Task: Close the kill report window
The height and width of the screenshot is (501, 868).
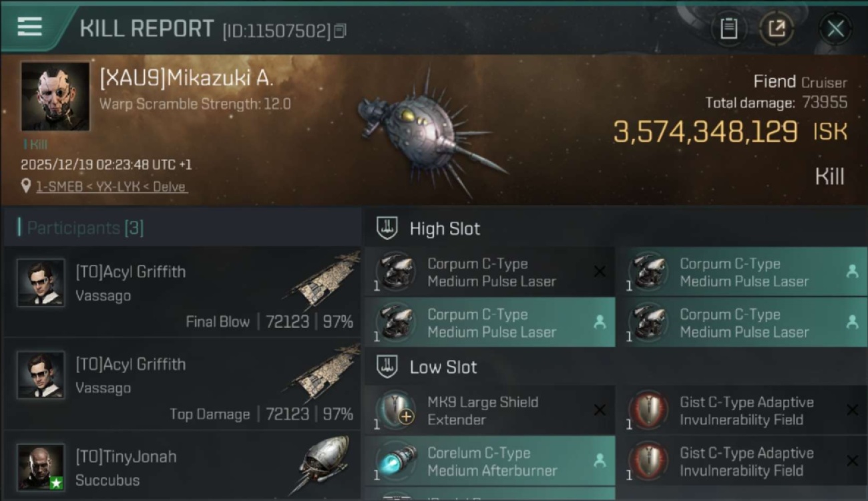Action: click(835, 28)
